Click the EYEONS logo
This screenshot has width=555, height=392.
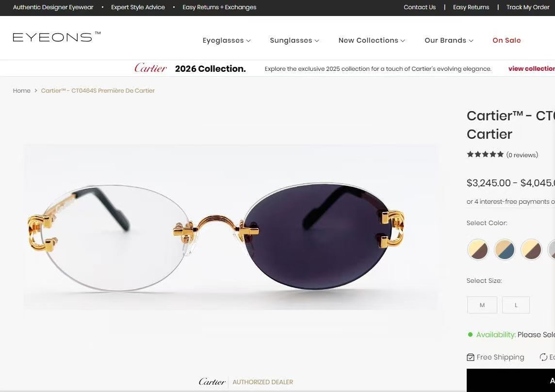pos(57,37)
